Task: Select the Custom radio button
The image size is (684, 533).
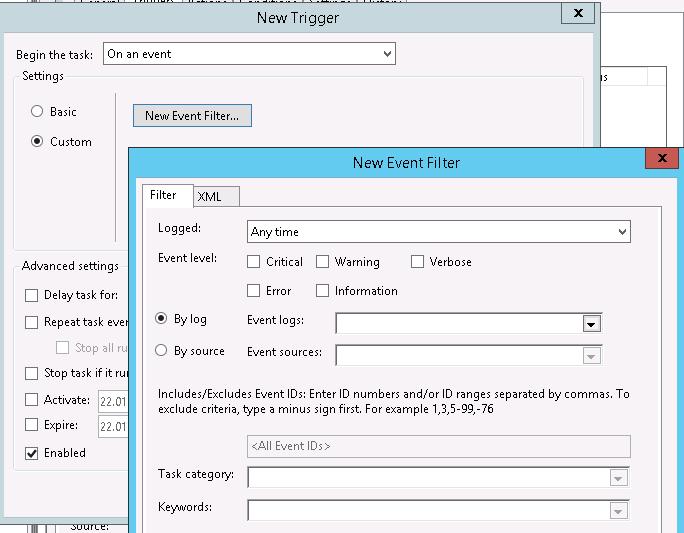Action: pos(37,141)
